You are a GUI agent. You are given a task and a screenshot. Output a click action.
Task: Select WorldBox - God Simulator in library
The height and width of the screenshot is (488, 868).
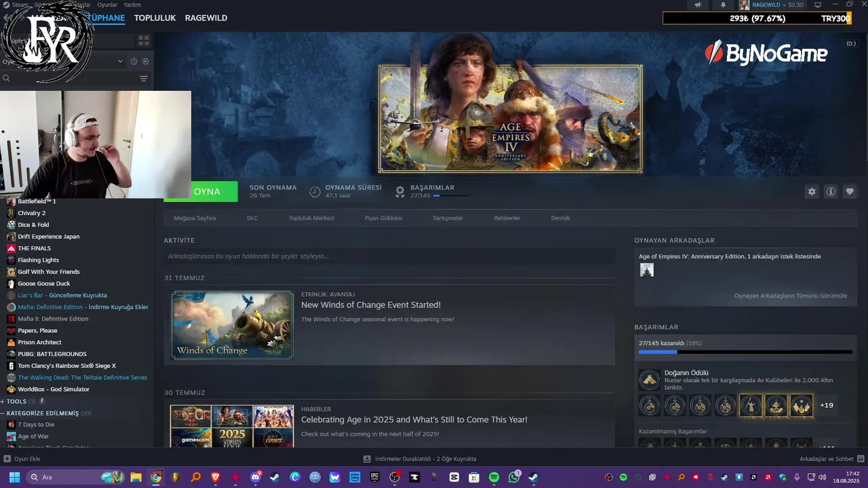tap(54, 389)
